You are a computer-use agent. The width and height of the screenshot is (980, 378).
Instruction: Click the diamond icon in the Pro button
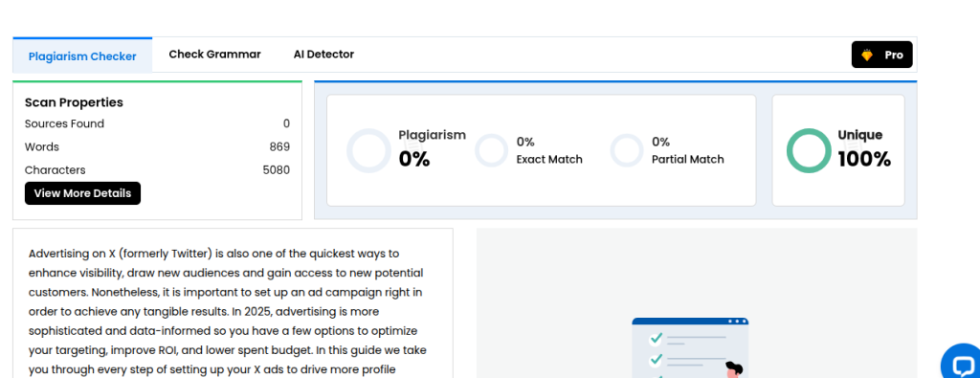click(867, 55)
